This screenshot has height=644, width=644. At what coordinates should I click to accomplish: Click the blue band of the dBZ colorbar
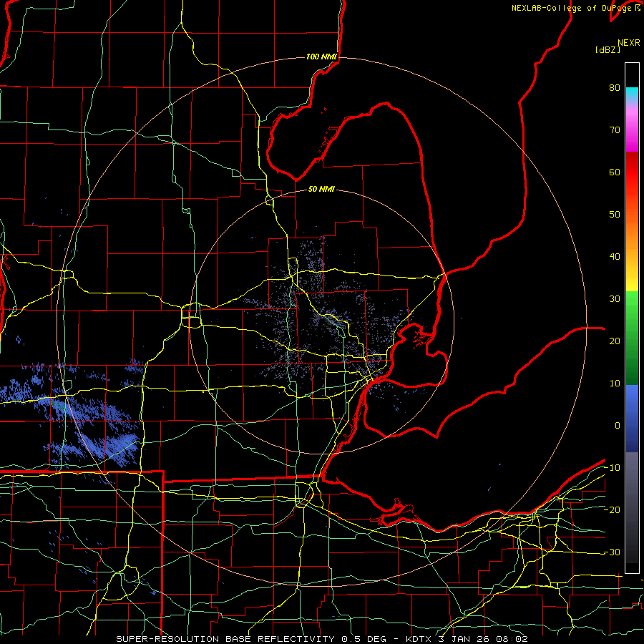pyautogui.click(x=632, y=419)
